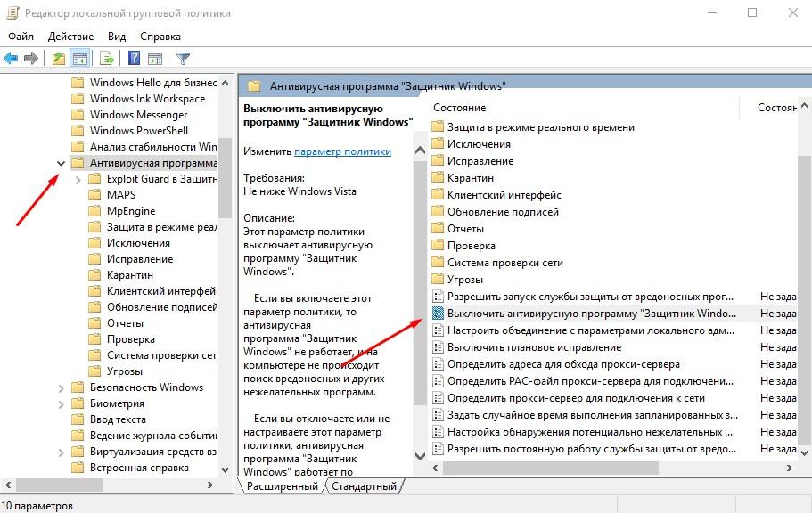Image resolution: width=812 pixels, height=513 pixels.
Task: Click the Export list toolbar icon
Action: point(107,59)
